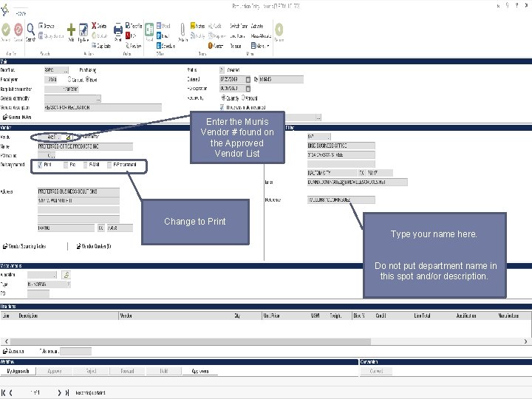Open the Vendor/Sourcing Notes link
The height and width of the screenshot is (399, 532).
(24, 246)
